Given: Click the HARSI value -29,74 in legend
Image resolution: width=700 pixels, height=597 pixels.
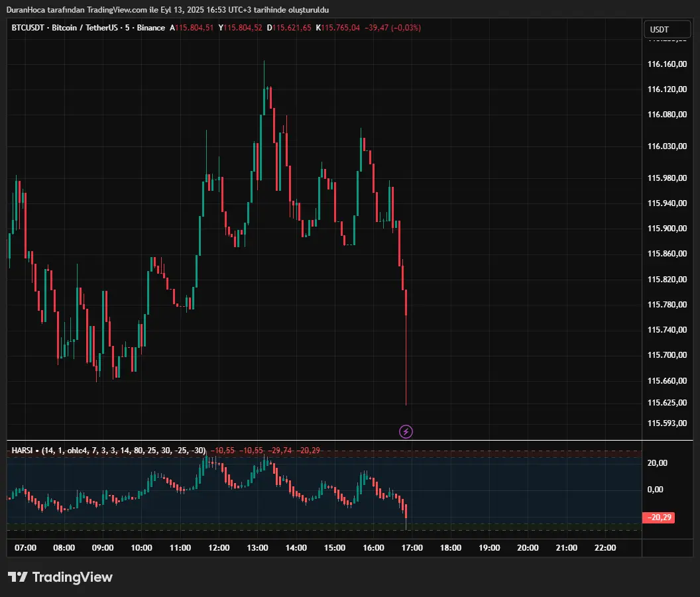Looking at the screenshot, I should (280, 450).
